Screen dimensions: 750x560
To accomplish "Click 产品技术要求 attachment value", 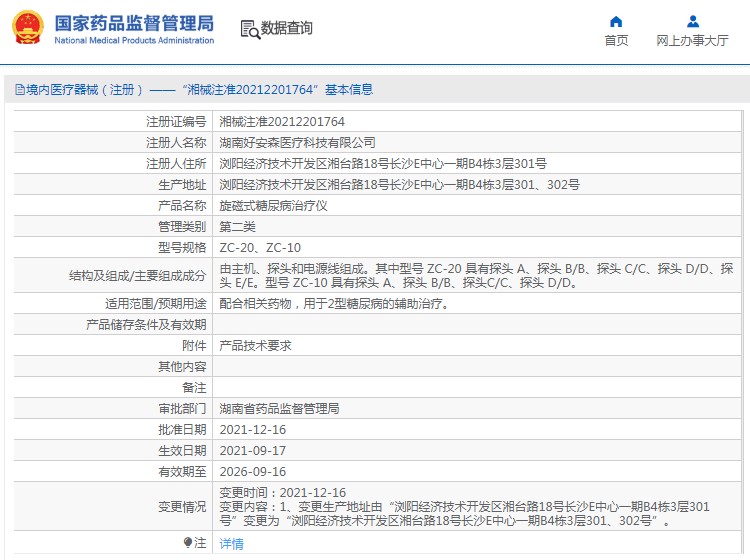I will [255, 346].
